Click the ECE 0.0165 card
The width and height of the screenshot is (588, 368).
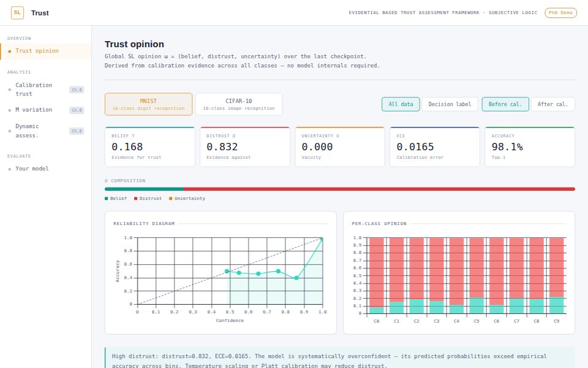tap(435, 147)
